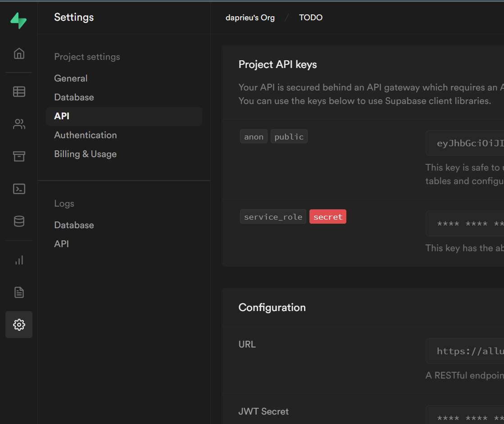Viewport: 504px width, 424px height.
Task: Click the Logs section label
Action: coord(64,203)
